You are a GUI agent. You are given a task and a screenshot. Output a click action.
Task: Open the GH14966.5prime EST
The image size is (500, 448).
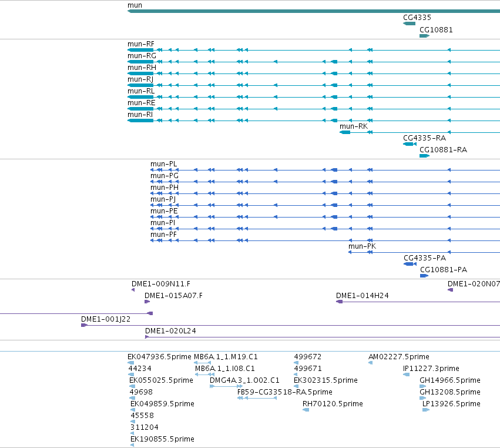[423, 386]
